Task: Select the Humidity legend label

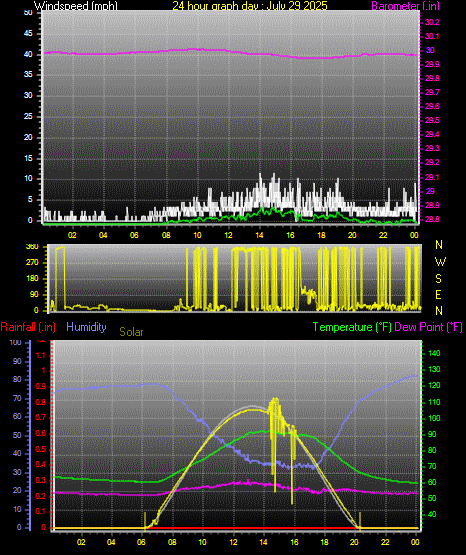Action: (86, 327)
